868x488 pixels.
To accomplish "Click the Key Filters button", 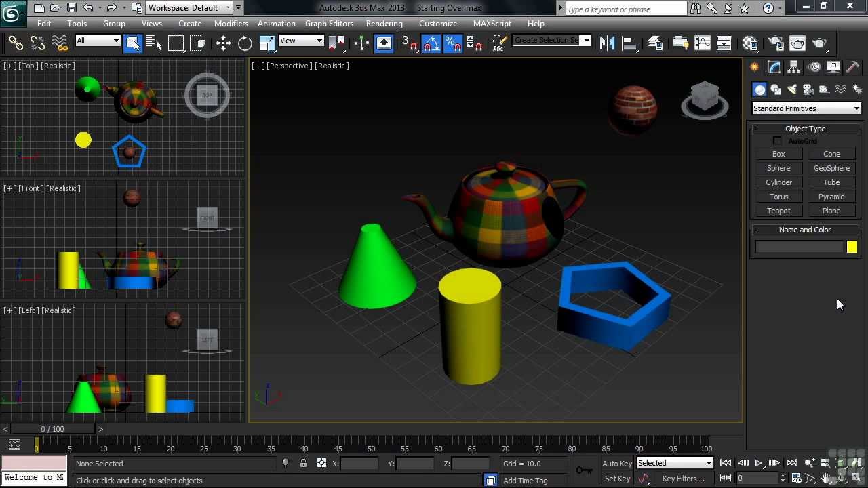I will (683, 479).
